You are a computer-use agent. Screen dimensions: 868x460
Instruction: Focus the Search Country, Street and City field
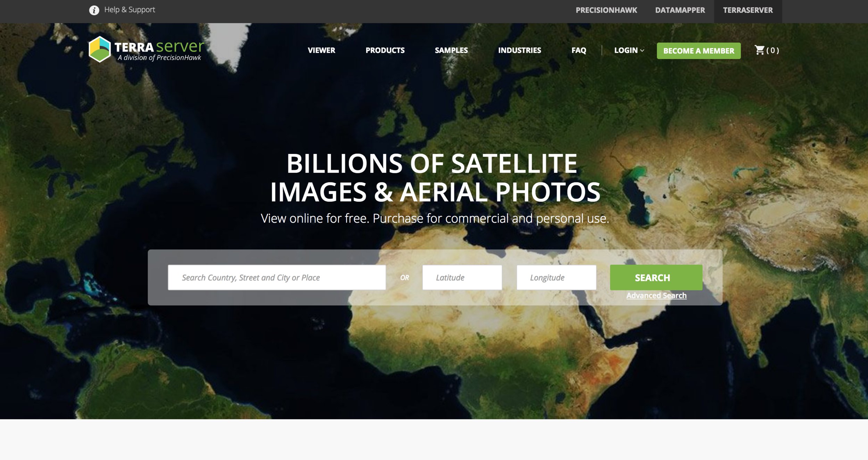pos(276,277)
